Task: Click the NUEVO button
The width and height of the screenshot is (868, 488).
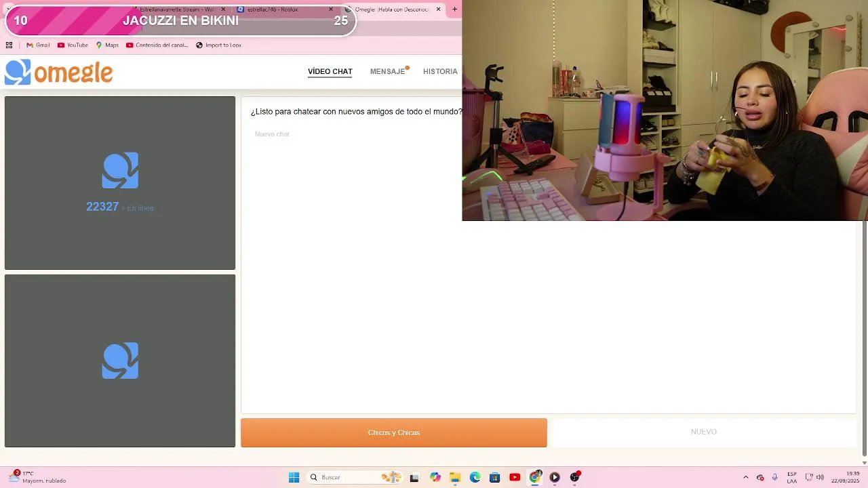Action: point(703,432)
